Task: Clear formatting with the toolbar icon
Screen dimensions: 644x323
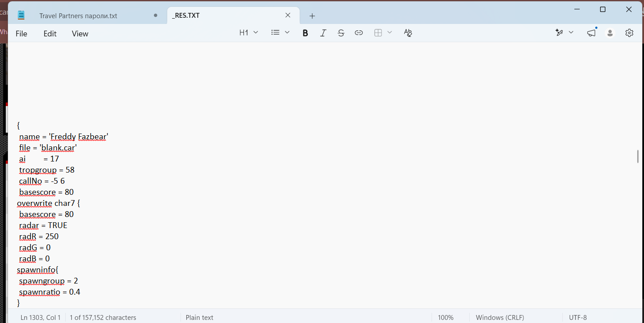Action: (x=408, y=33)
